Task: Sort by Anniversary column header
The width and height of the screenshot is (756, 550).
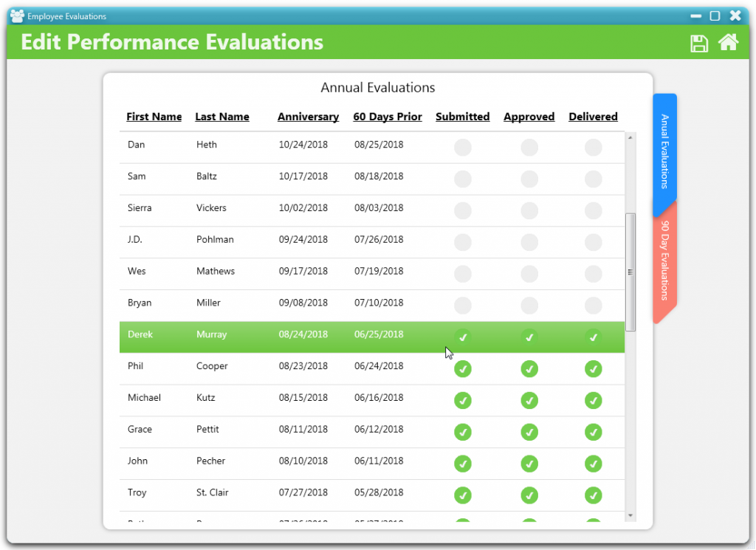Action: click(x=308, y=117)
